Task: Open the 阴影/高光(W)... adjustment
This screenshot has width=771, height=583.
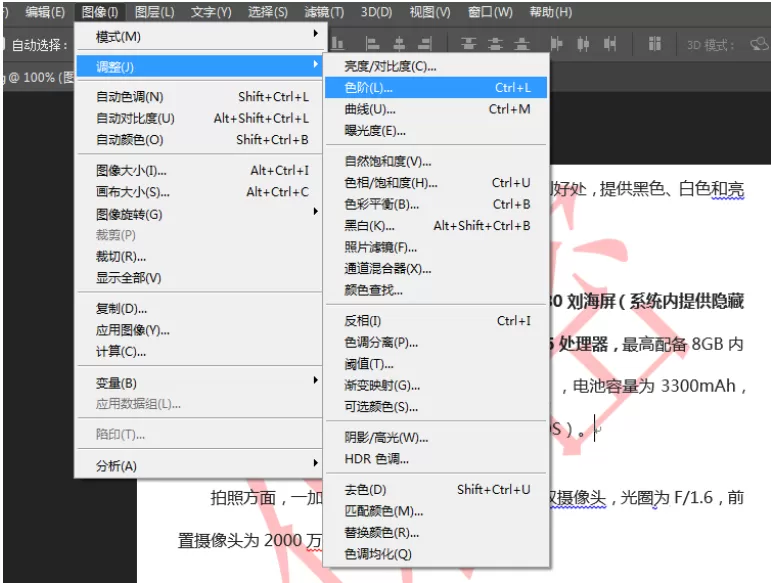Action: pos(436,437)
